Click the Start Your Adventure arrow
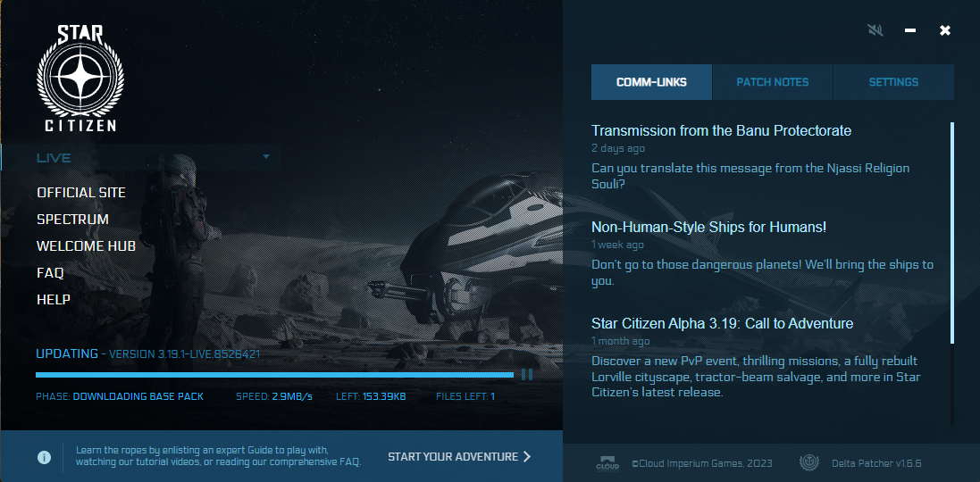Image resolution: width=980 pixels, height=482 pixels. pos(527,457)
